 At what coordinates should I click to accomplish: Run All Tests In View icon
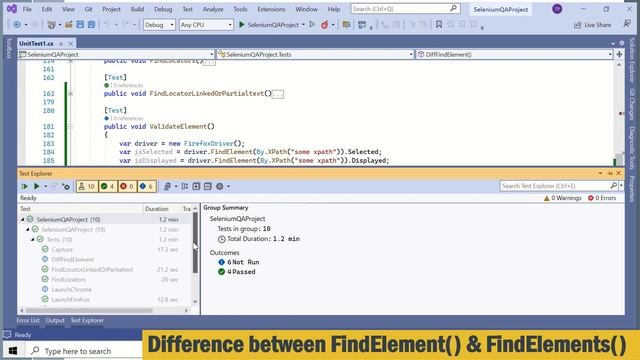pos(24,187)
